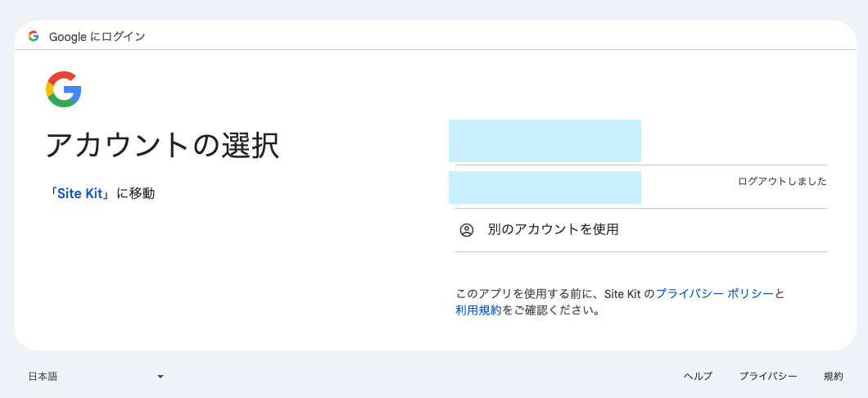The height and width of the screenshot is (398, 868).
Task: Open the "利用規約" terms link
Action: 478,310
